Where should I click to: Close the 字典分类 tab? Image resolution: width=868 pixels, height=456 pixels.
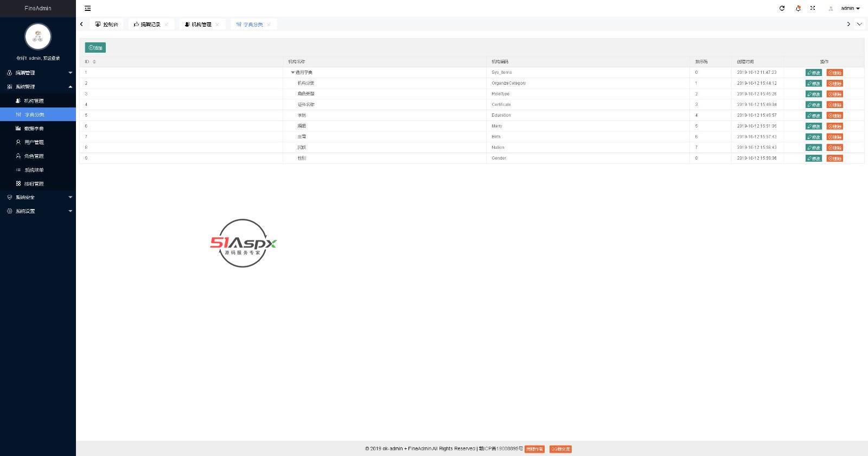click(x=269, y=24)
